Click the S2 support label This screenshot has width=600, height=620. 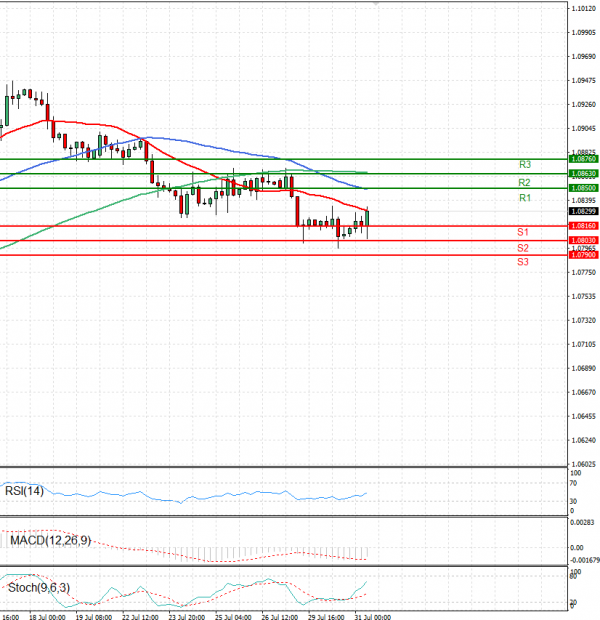coord(523,248)
